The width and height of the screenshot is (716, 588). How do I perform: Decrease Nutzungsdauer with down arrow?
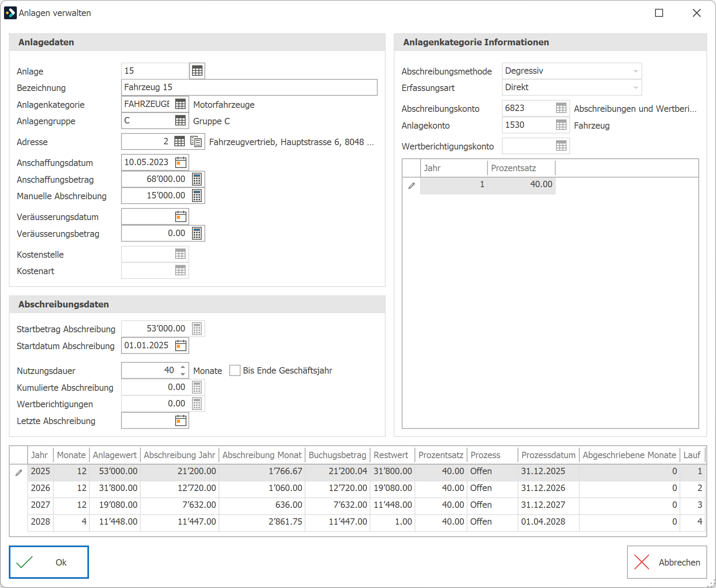183,374
